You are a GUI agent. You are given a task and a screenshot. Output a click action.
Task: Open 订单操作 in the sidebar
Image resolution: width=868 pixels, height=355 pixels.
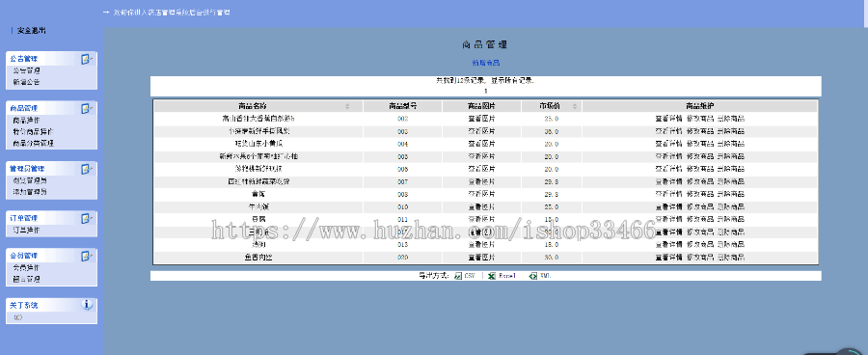click(27, 230)
